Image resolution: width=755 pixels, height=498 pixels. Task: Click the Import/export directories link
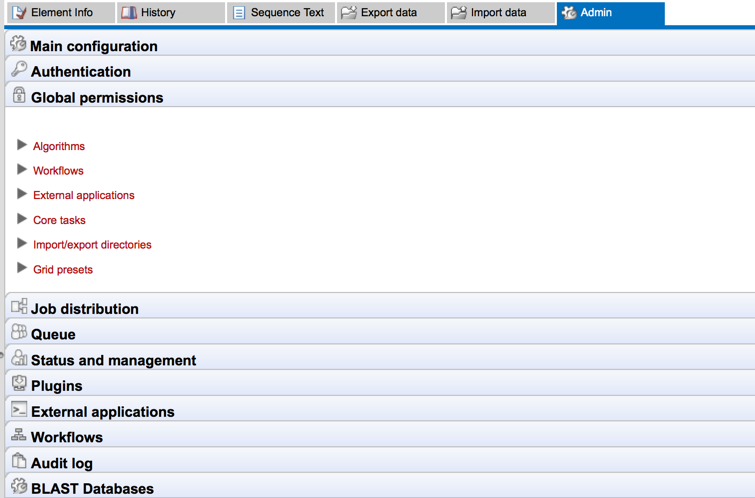coord(92,245)
